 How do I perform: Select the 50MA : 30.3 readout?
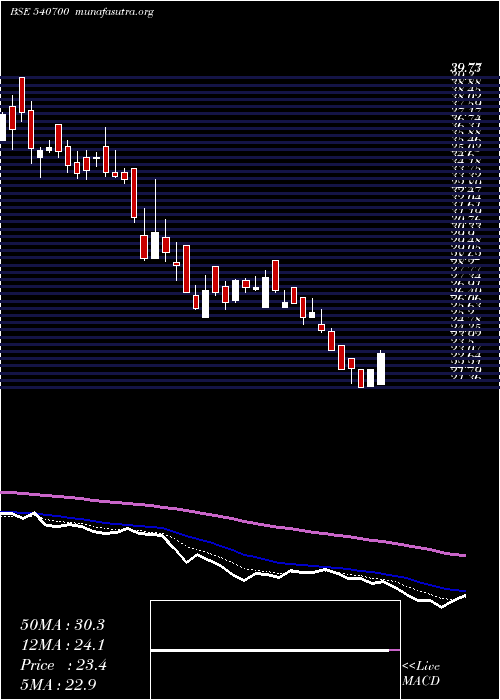62,625
